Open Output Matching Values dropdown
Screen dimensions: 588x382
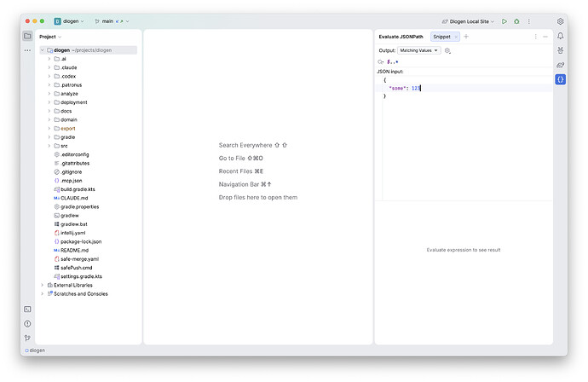point(419,50)
